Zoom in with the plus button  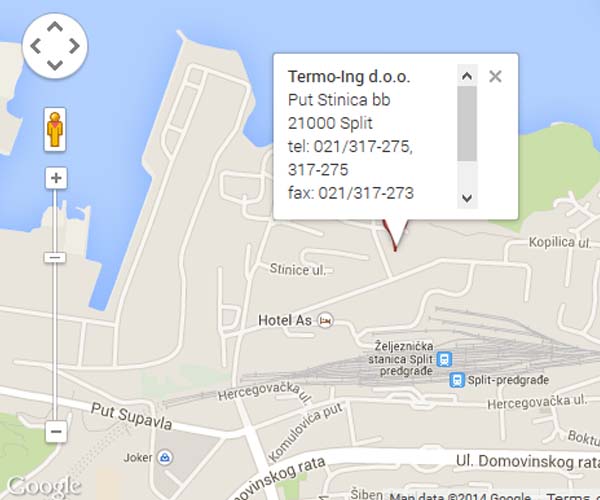(56, 178)
